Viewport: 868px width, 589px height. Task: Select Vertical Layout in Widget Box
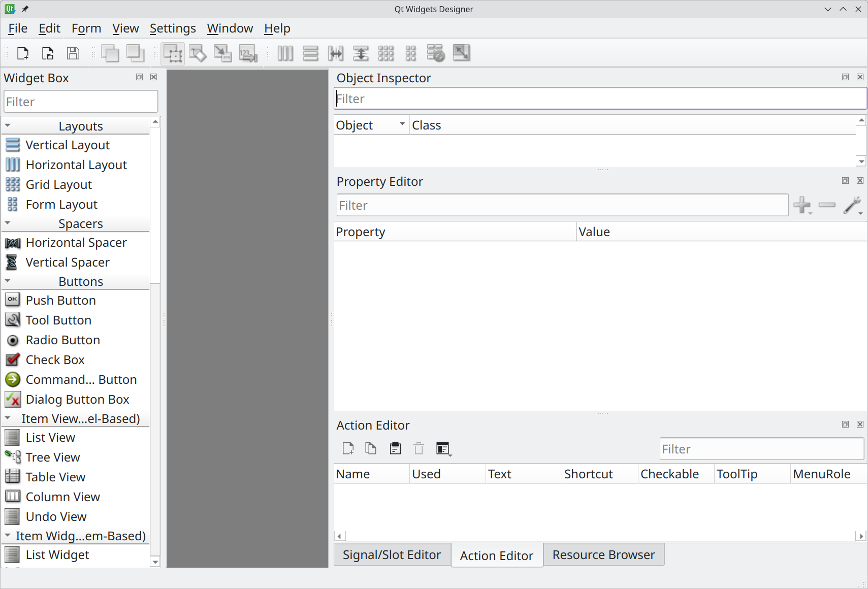75,145
